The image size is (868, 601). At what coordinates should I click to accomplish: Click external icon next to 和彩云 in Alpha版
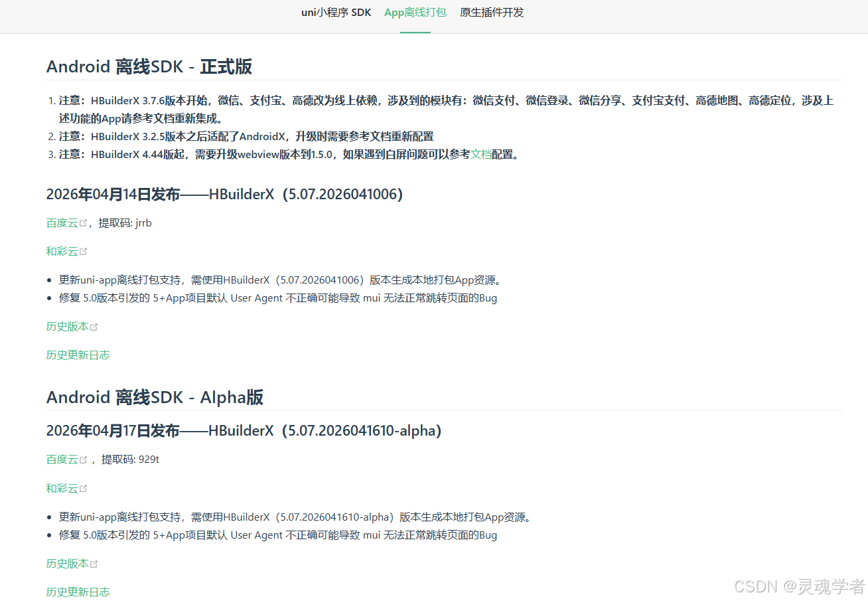click(84, 489)
